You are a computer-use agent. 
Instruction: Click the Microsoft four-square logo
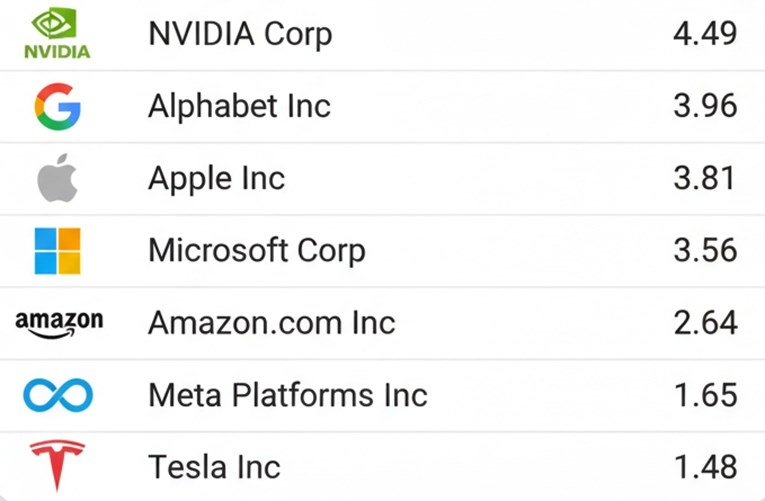57,250
